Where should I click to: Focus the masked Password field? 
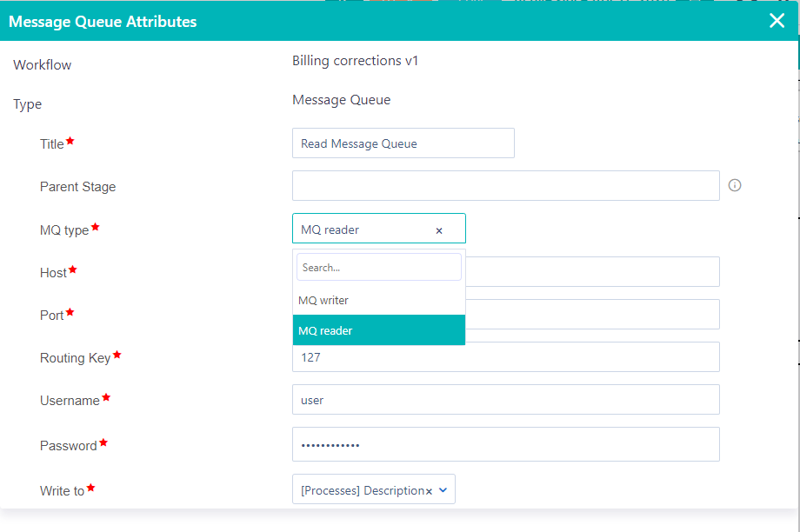[x=505, y=444]
